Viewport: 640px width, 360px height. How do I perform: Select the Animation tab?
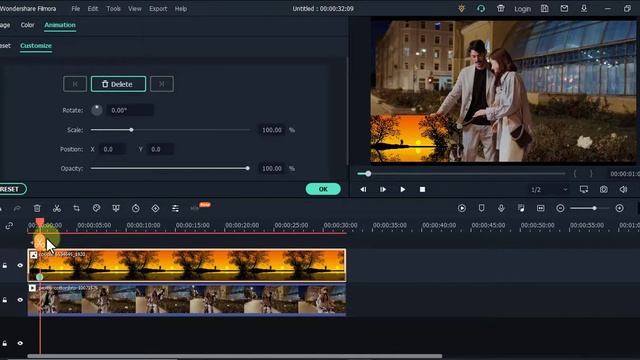coord(60,25)
